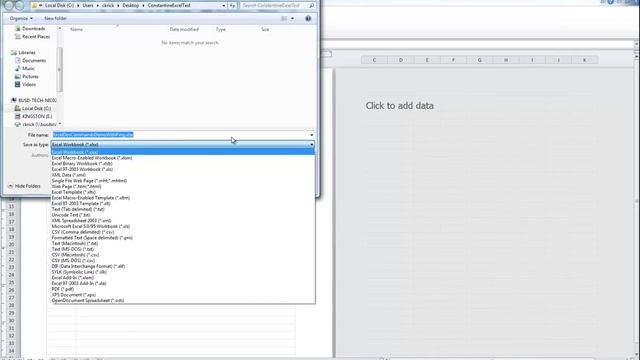Select Local Disk (C:) in the navigation pane

click(x=36, y=109)
